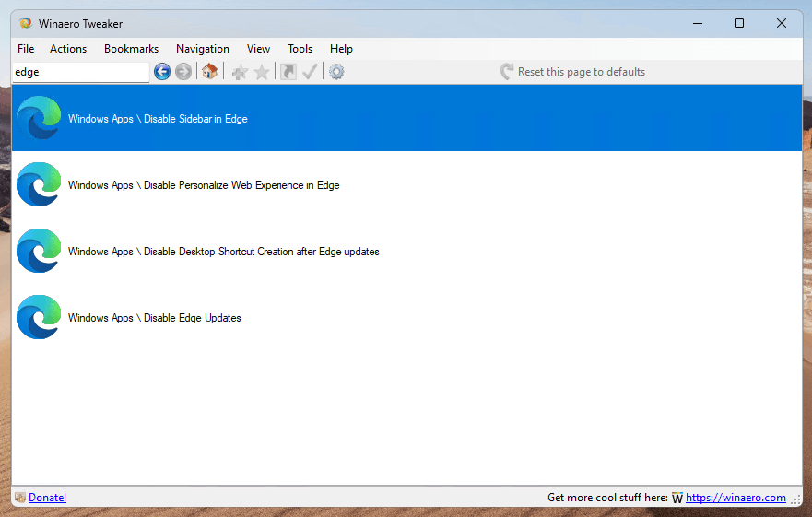812x517 pixels.
Task: Click the search field containing edge
Action: click(x=81, y=72)
